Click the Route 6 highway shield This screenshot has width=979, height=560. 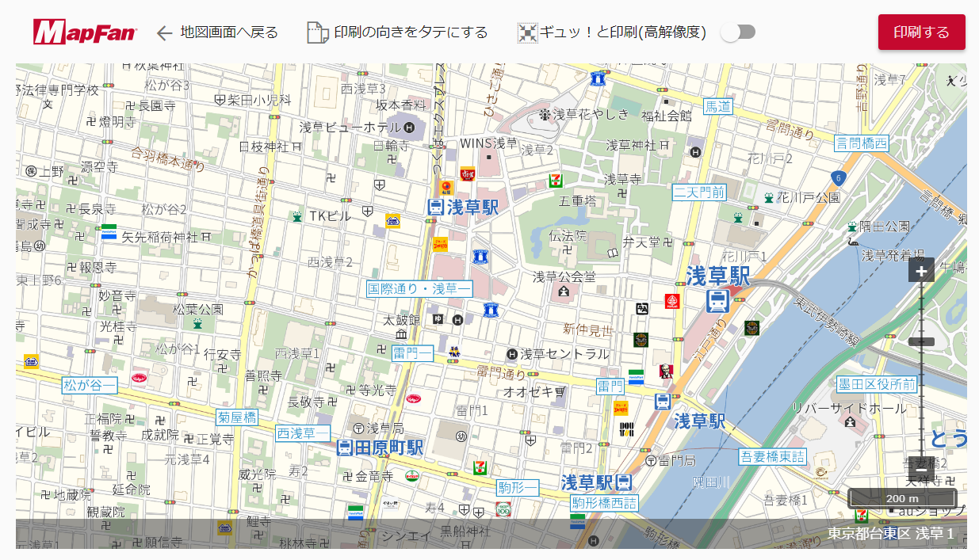(x=837, y=177)
